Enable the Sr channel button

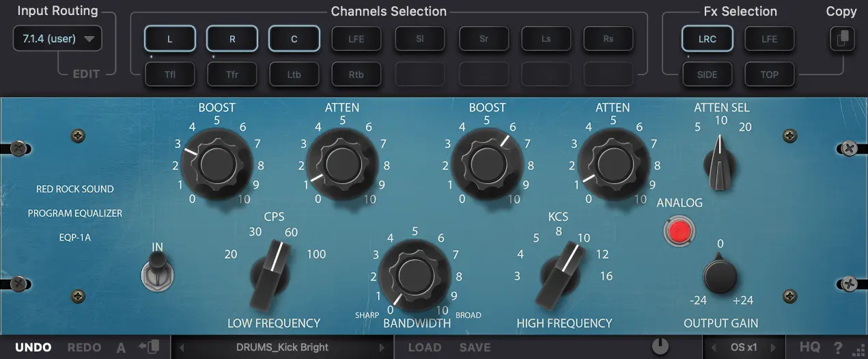point(484,39)
